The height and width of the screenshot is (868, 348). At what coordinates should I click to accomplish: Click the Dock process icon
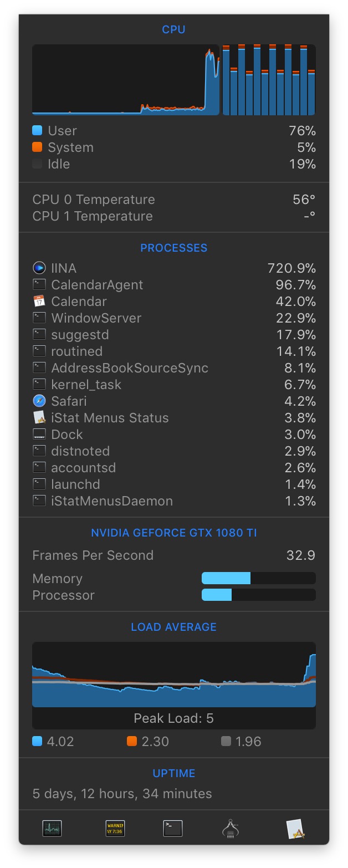[x=39, y=435]
